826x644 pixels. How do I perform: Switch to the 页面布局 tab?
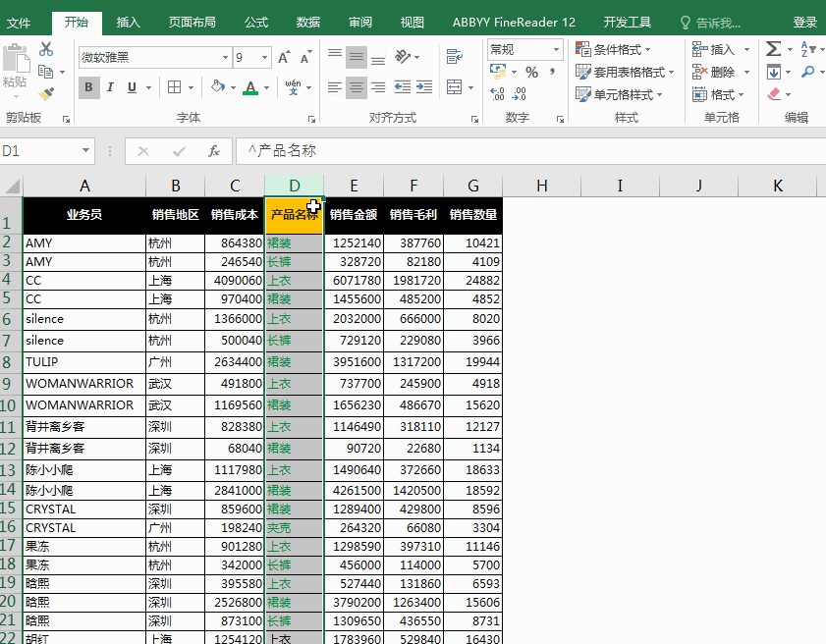(192, 23)
